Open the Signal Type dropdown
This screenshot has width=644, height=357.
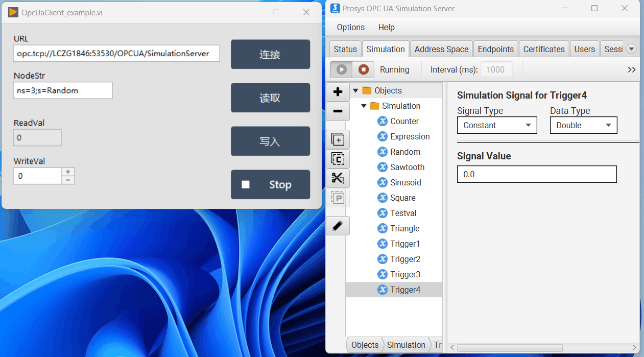tap(497, 125)
